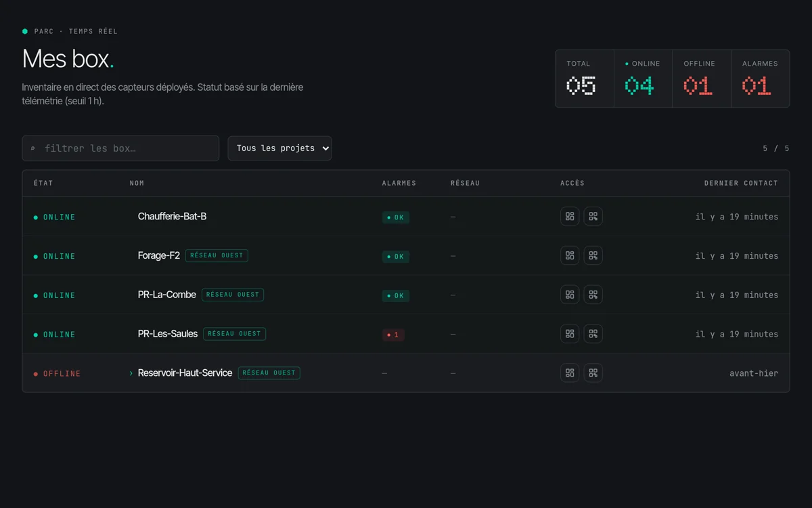
Task: Click the OK alarm badge for Chaufferie-Bat-B
Action: [x=396, y=217]
